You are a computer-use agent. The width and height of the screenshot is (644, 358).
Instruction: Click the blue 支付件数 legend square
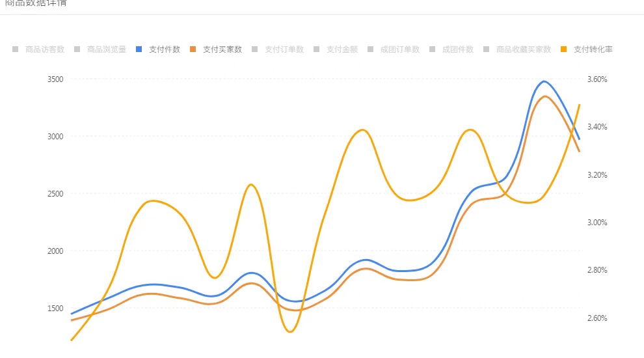139,49
